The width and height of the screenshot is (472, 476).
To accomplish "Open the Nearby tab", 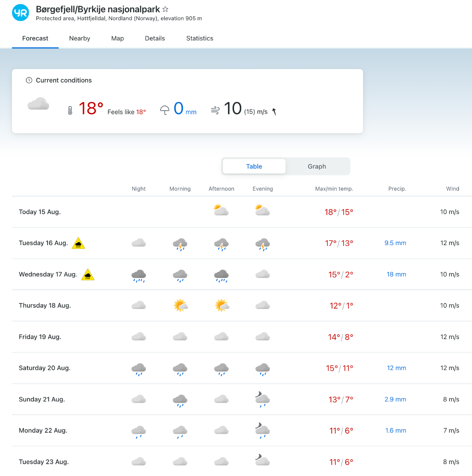I will pyautogui.click(x=80, y=38).
